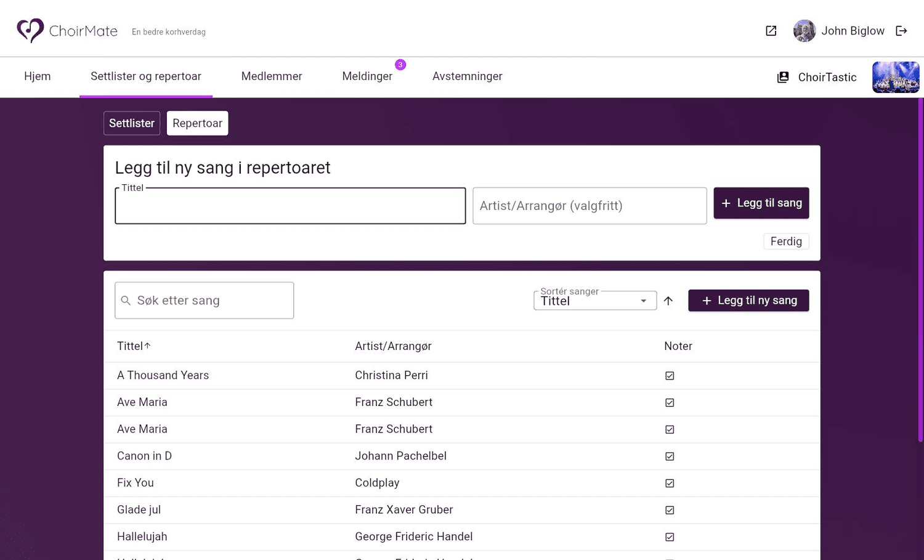This screenshot has height=560, width=924.
Task: Click the ChoirTastic library icon
Action: [783, 77]
